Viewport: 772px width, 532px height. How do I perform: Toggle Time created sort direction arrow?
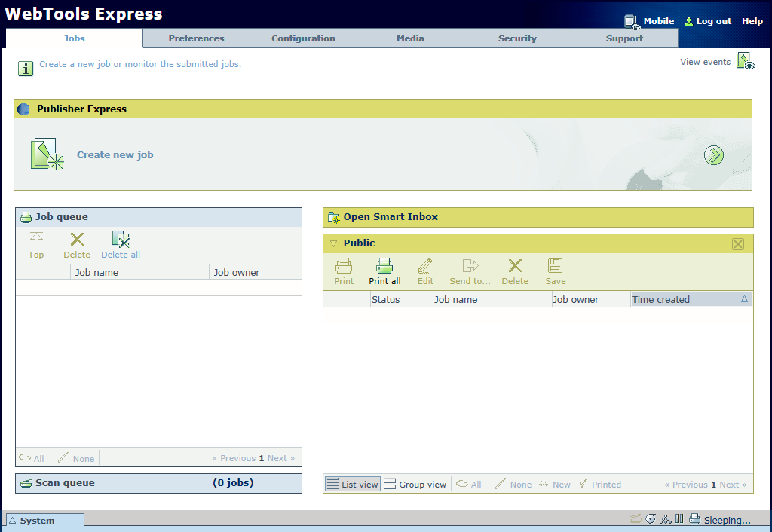pyautogui.click(x=744, y=298)
